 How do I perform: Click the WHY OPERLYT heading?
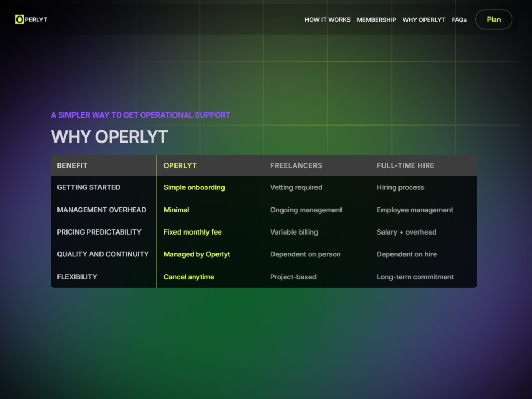(109, 137)
